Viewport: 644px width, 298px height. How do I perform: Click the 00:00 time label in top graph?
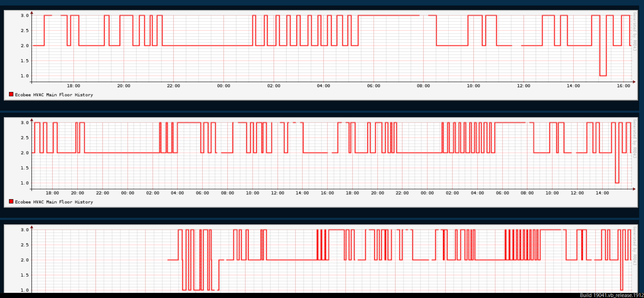[x=224, y=86]
